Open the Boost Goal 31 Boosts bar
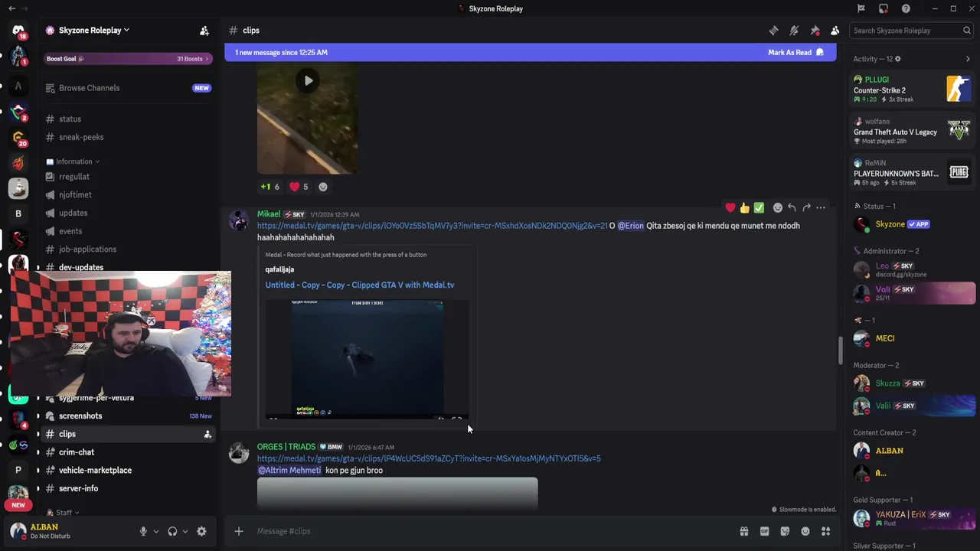 pos(128,59)
